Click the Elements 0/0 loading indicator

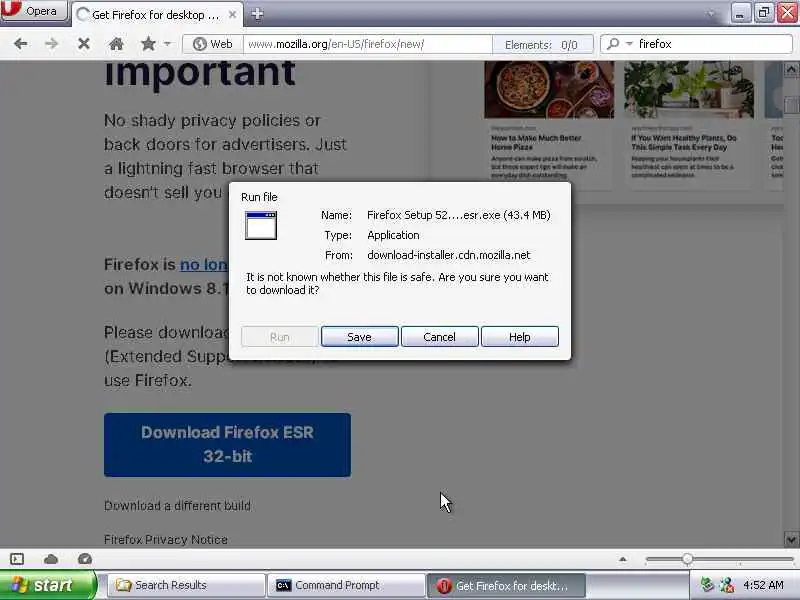coord(542,45)
